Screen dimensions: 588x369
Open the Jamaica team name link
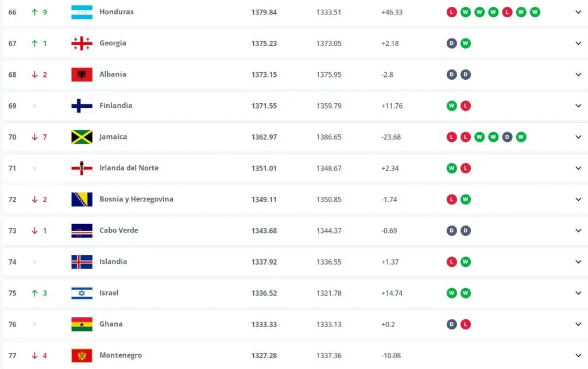pos(113,137)
